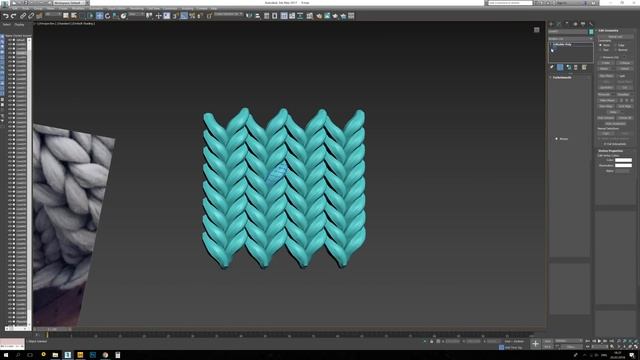The height and width of the screenshot is (360, 640).
Task: Collapse the rollout below the modifier stack
Action: (x=562, y=78)
